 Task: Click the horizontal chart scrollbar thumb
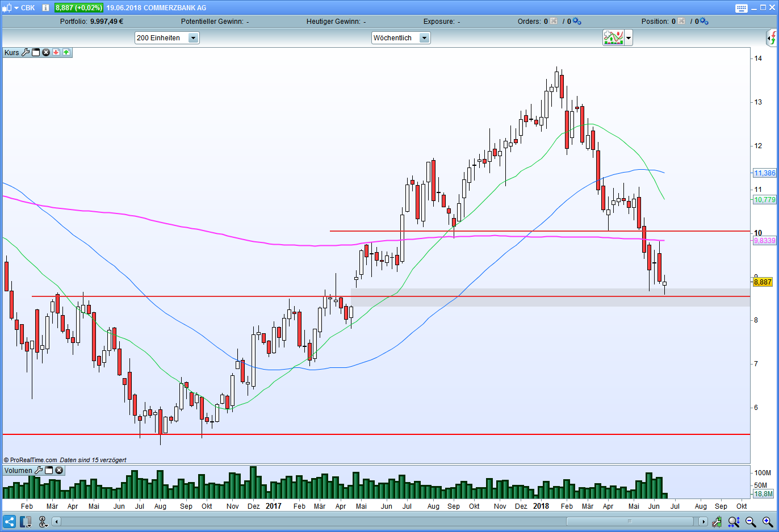point(629,521)
